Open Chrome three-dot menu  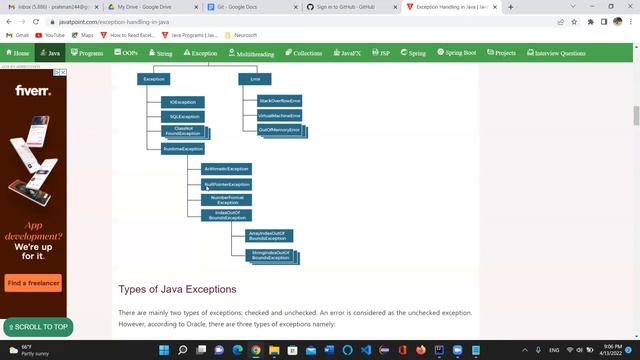pos(631,22)
